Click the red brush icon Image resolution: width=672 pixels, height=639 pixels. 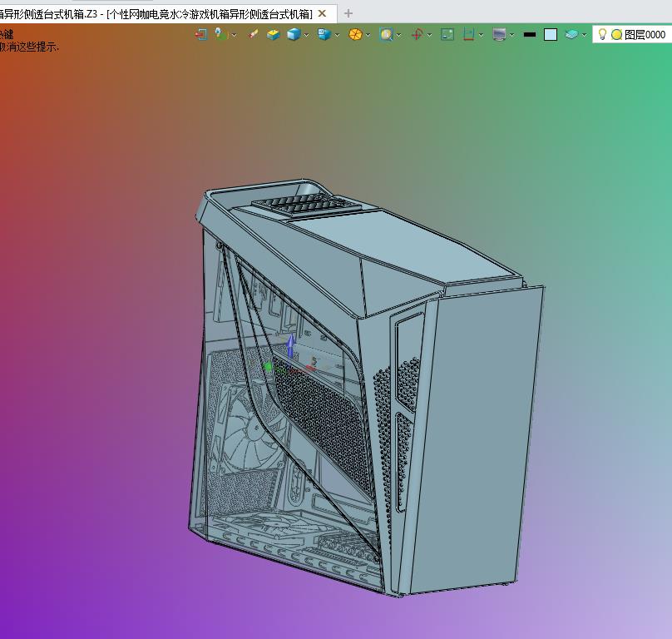[x=254, y=34]
